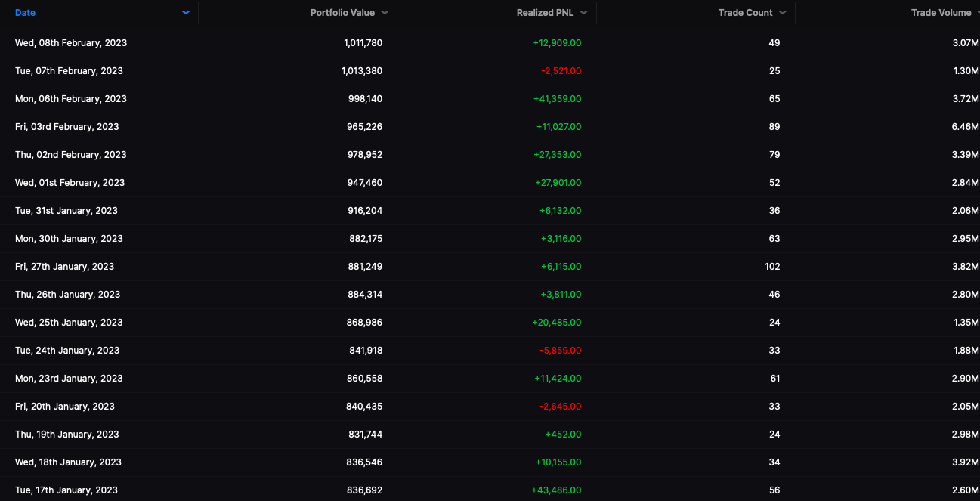Viewport: 980px width, 501px height.
Task: Click the portfolio value 841,918
Action: click(365, 351)
